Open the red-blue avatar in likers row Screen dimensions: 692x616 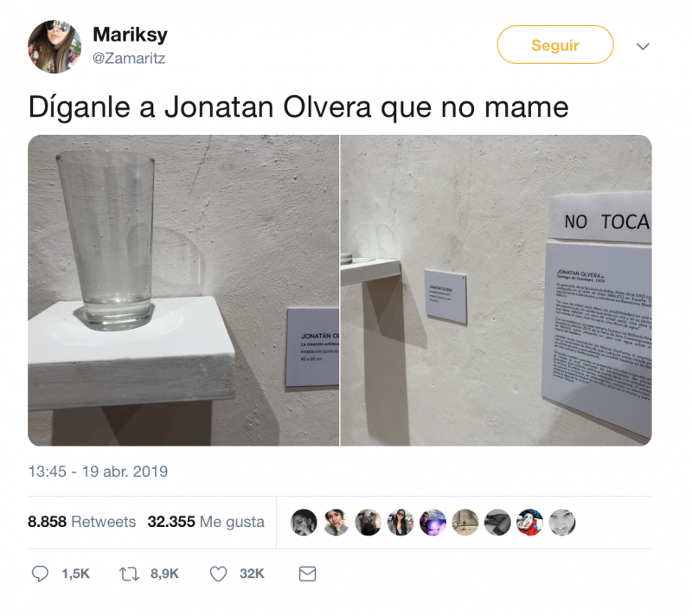click(x=529, y=522)
